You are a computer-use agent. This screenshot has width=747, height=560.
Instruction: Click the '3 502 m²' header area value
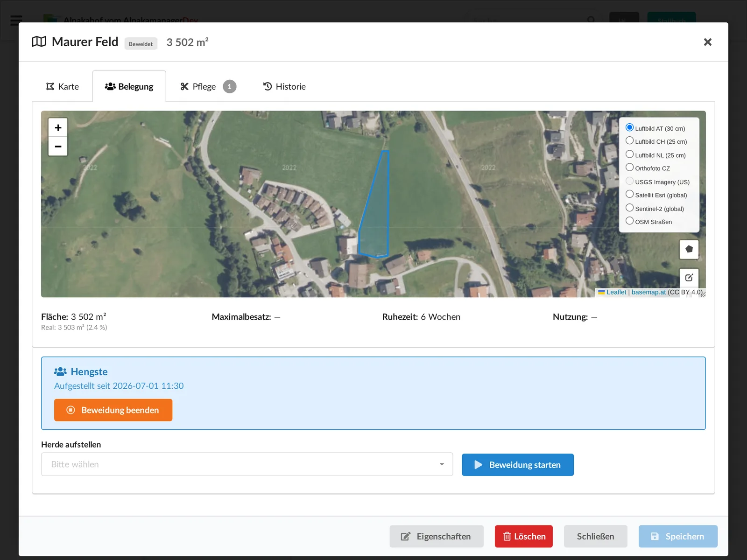click(188, 42)
